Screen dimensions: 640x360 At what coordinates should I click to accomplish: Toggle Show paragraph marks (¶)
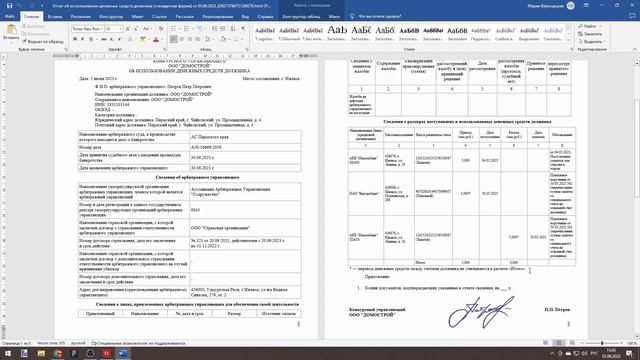pyautogui.click(x=243, y=29)
